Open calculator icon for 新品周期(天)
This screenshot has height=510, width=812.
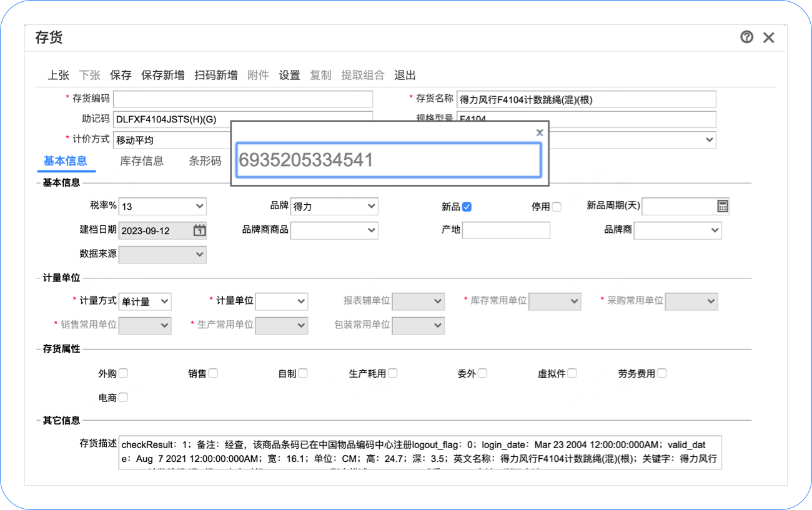click(x=722, y=207)
